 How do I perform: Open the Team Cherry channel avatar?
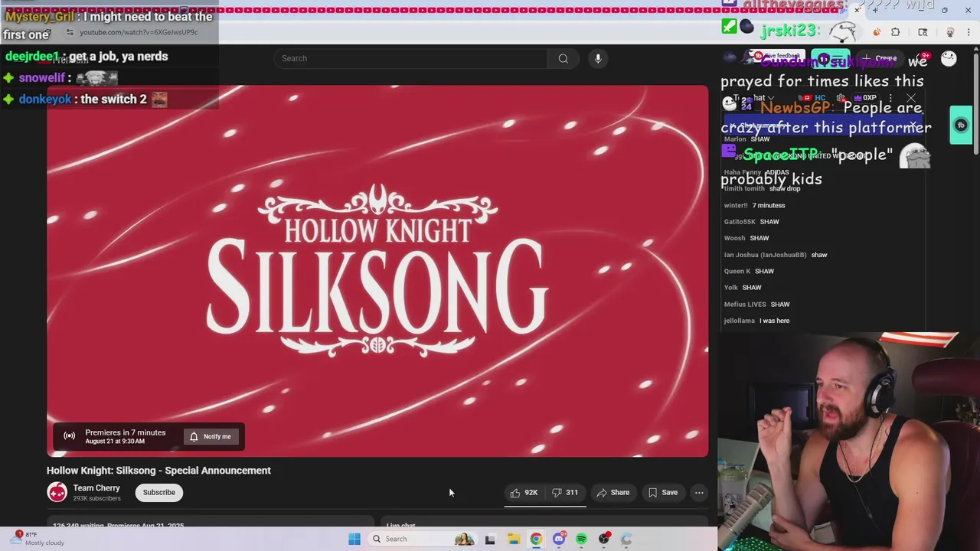click(x=57, y=492)
